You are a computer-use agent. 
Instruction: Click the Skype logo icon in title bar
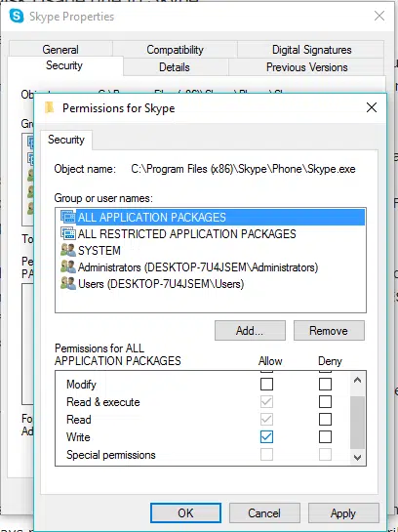[x=17, y=16]
